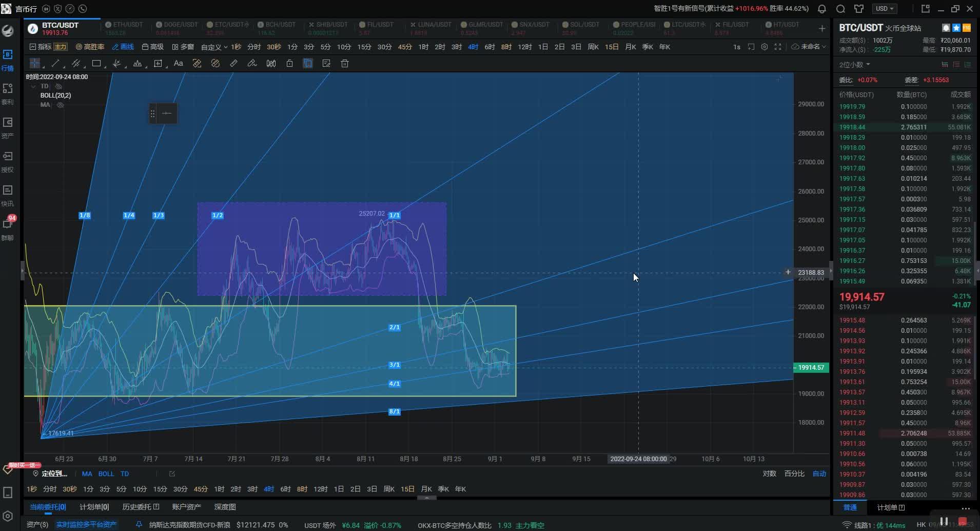Select the rectangle shape tool
980x531 pixels.
pos(96,63)
